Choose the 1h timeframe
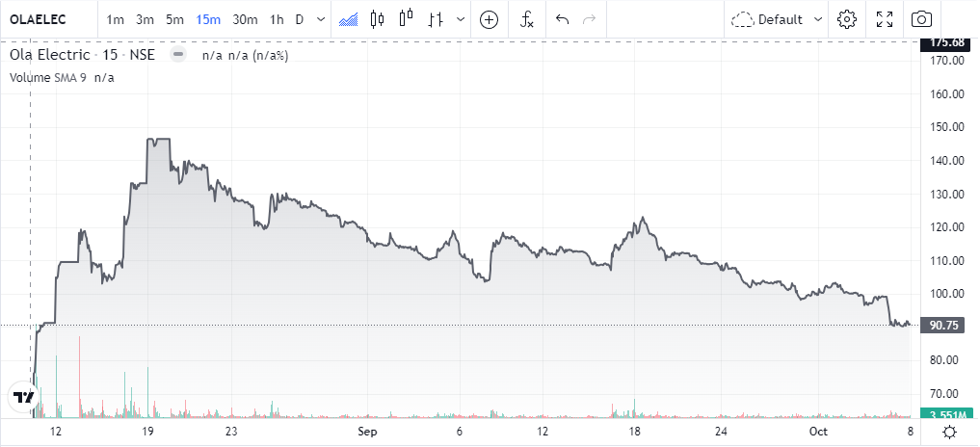The image size is (980, 447). pyautogui.click(x=277, y=19)
